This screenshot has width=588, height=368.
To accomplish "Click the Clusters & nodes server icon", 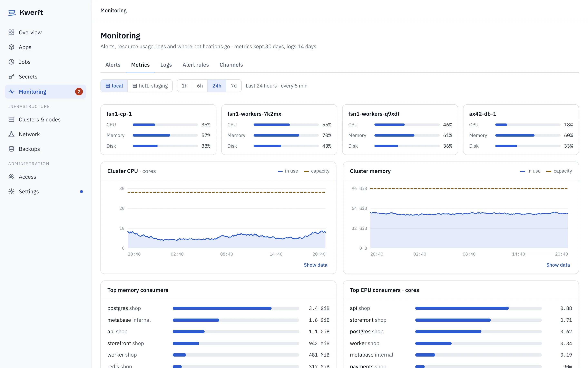I will pos(11,120).
